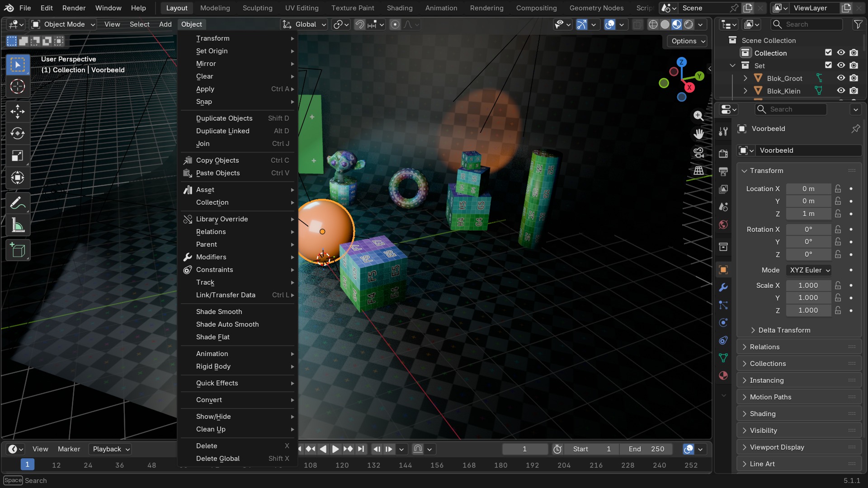Switch to the Sculpting workspace tab

257,8
